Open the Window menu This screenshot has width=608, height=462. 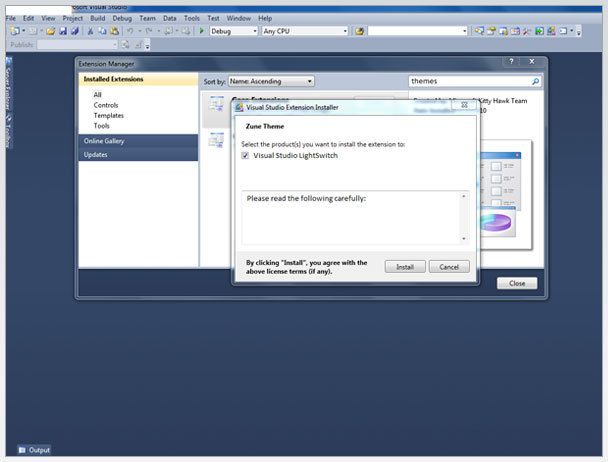point(239,18)
